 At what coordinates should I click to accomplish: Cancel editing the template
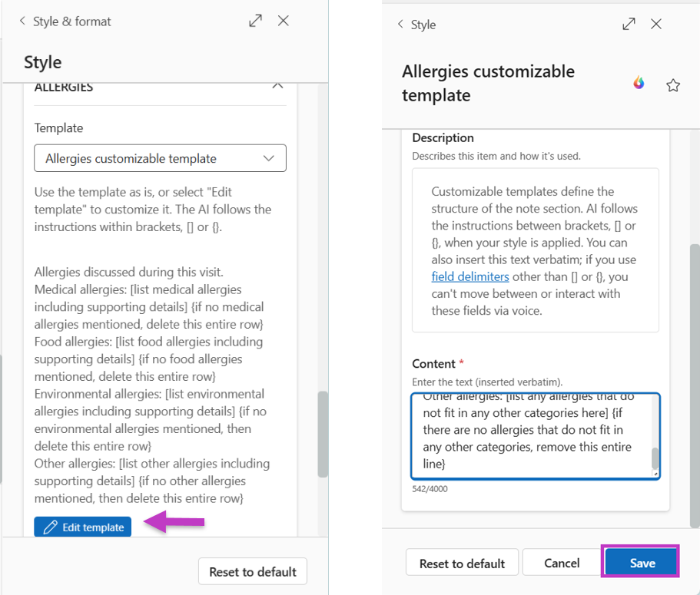561,562
